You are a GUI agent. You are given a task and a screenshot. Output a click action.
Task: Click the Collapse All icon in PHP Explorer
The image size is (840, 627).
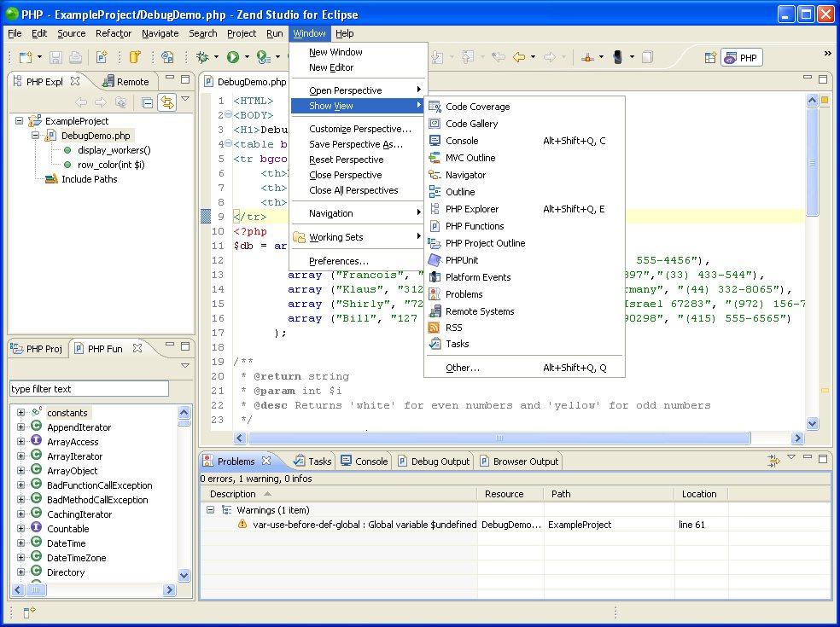[148, 102]
